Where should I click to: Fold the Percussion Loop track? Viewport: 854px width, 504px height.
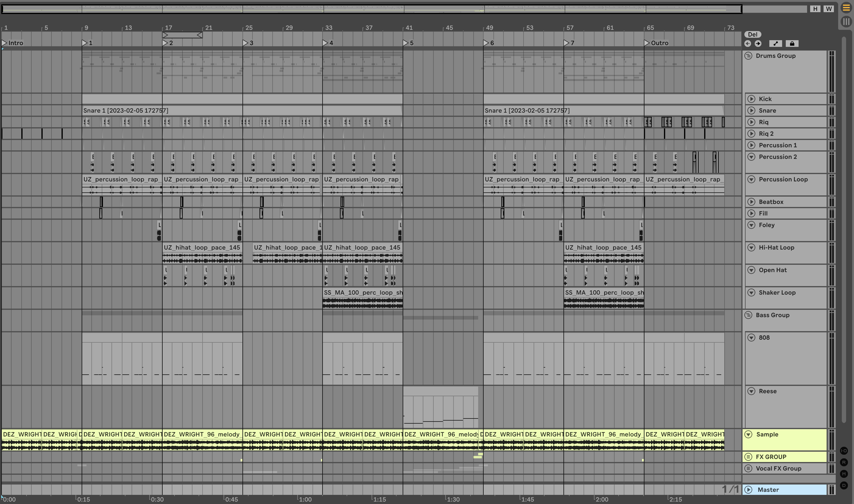tap(751, 179)
